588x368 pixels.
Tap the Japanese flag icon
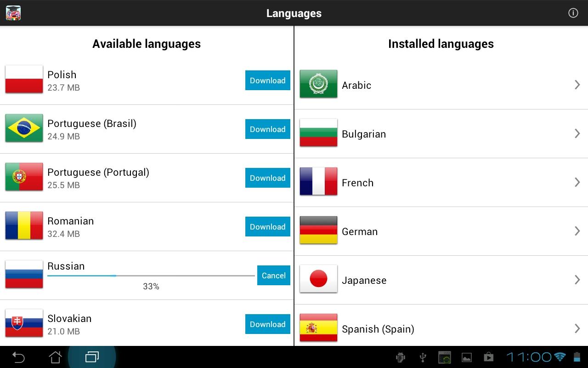pos(318,279)
